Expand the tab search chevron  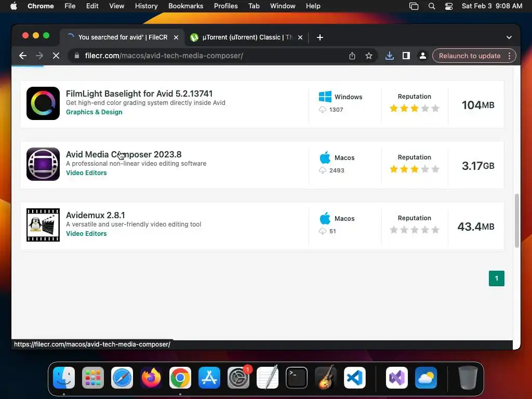(509, 37)
